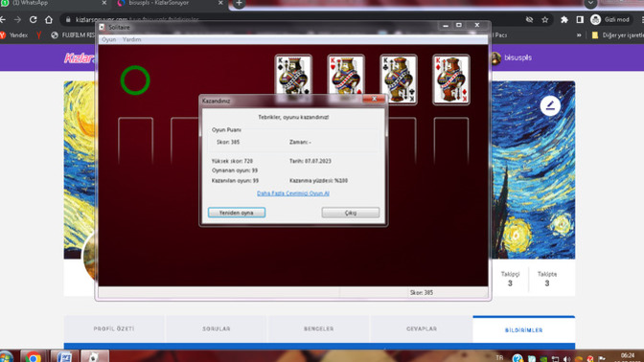Switch to the bisuspls KizlarSoruyor tab
Screen dimensions: 644x362
tap(171, 3)
